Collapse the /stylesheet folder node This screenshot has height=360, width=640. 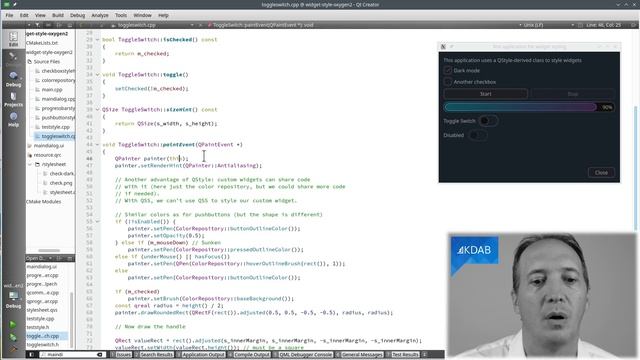[30, 164]
